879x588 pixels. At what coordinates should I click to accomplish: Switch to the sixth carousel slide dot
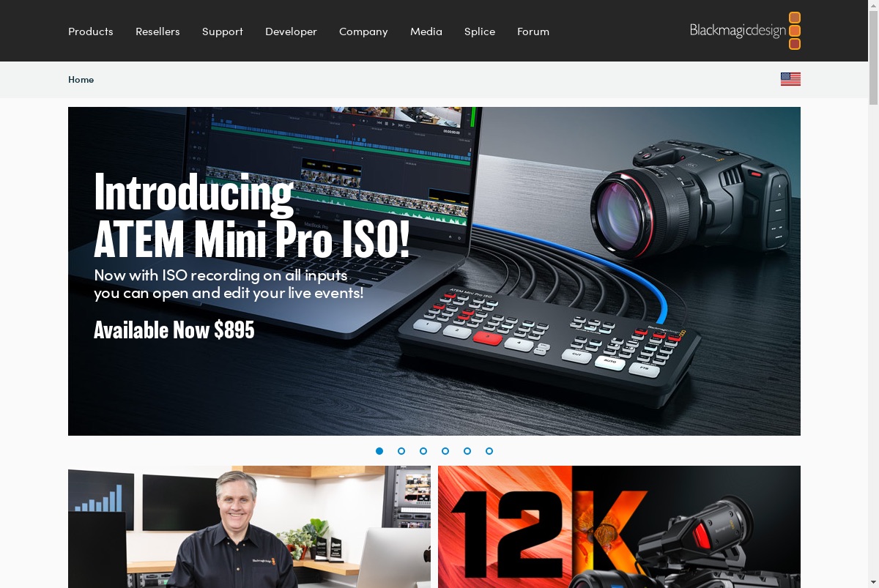(489, 451)
